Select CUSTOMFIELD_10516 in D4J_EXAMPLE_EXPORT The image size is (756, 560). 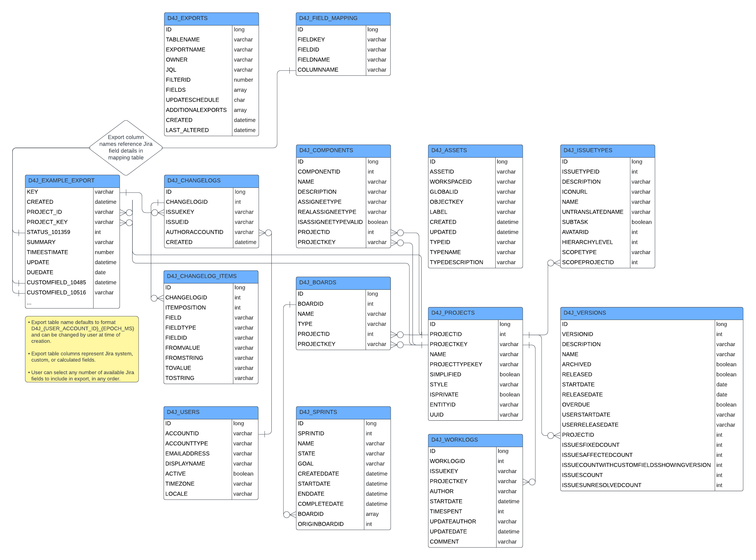72,293
